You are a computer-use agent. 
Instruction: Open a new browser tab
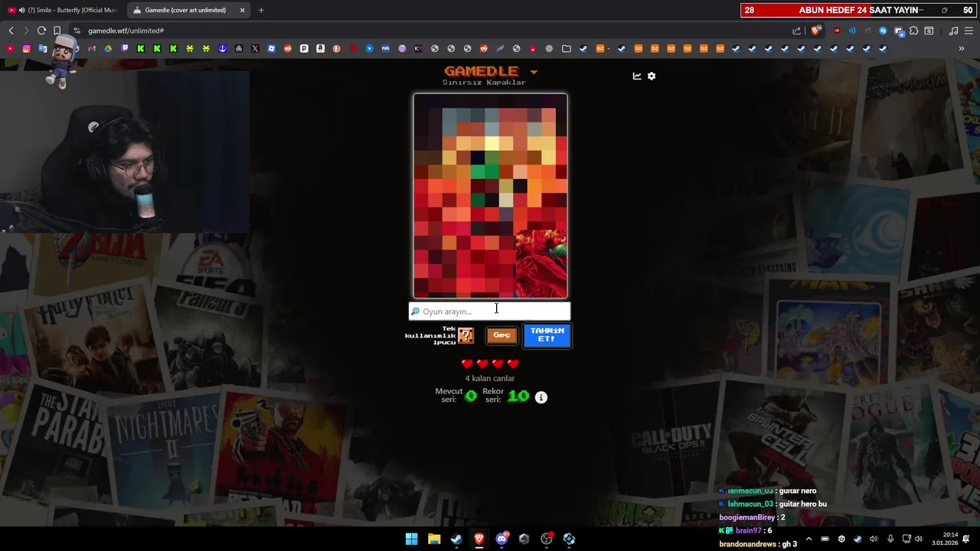tap(261, 10)
